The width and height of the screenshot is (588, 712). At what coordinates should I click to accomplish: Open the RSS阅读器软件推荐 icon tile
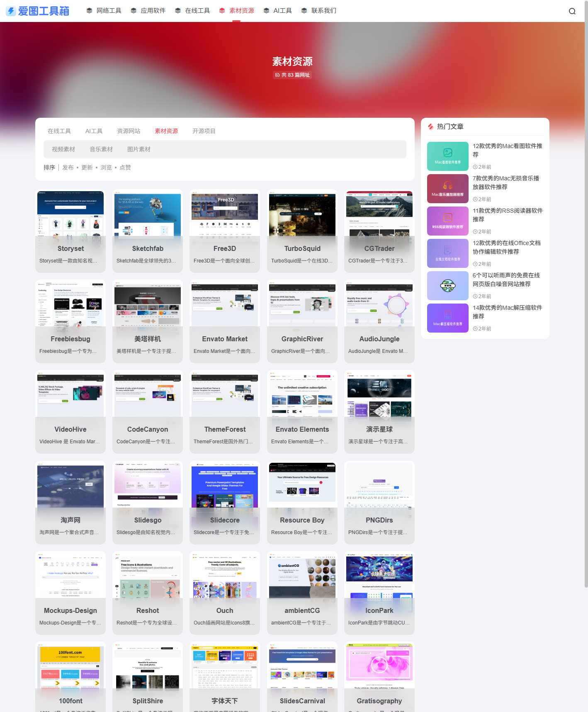point(447,221)
